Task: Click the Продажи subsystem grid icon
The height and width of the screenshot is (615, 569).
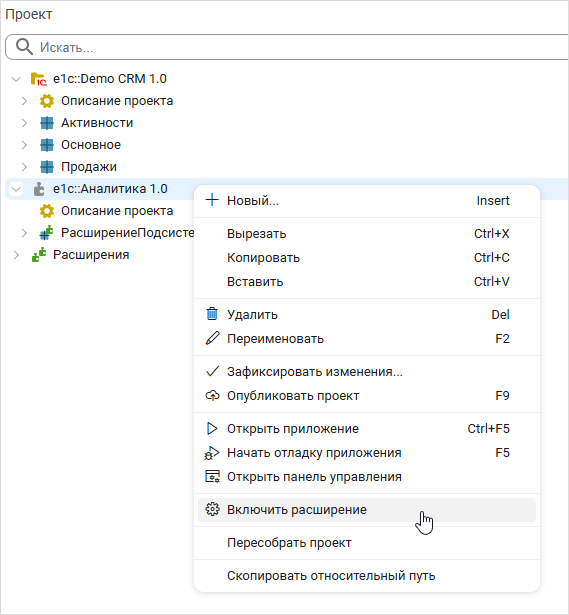Action: (x=47, y=167)
